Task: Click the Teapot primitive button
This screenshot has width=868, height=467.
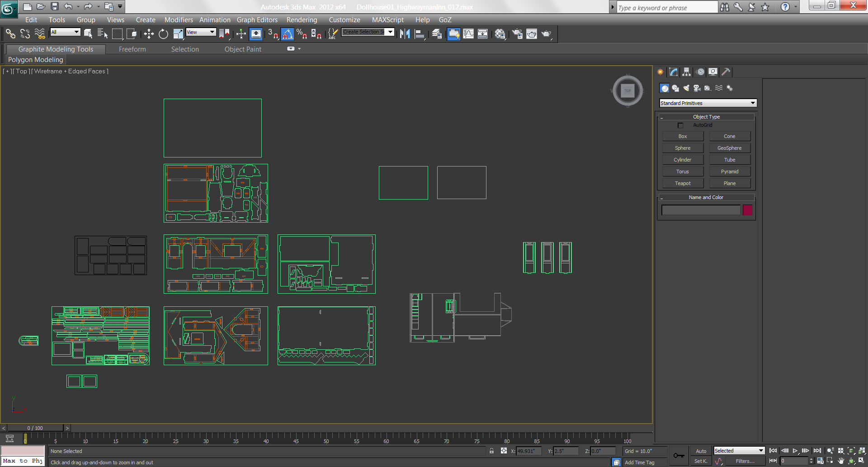Action: pos(683,183)
